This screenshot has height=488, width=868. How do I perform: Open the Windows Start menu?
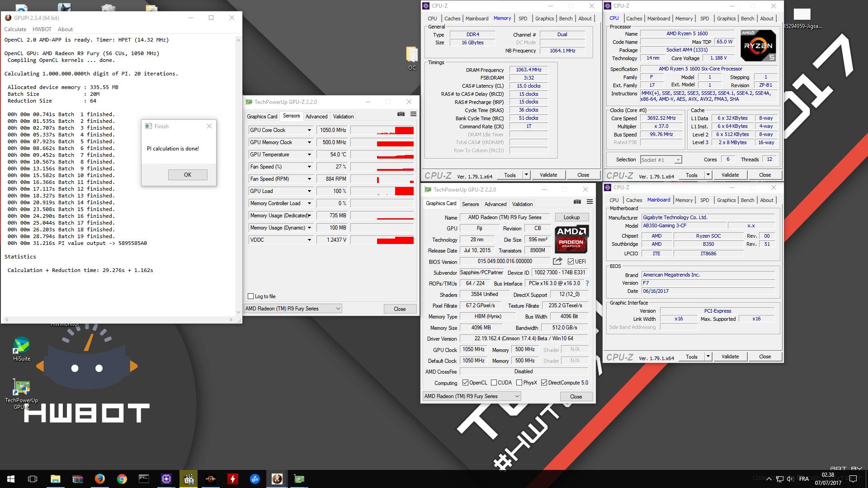click(x=11, y=479)
